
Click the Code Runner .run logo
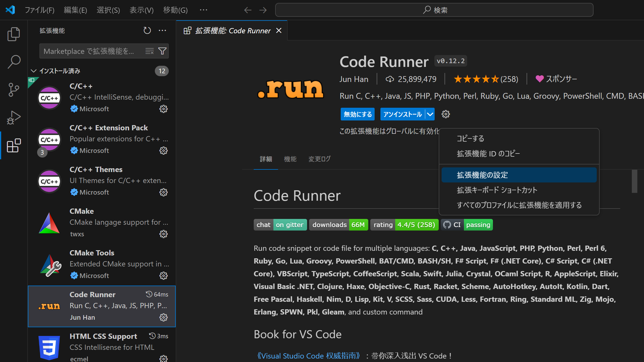(291, 89)
